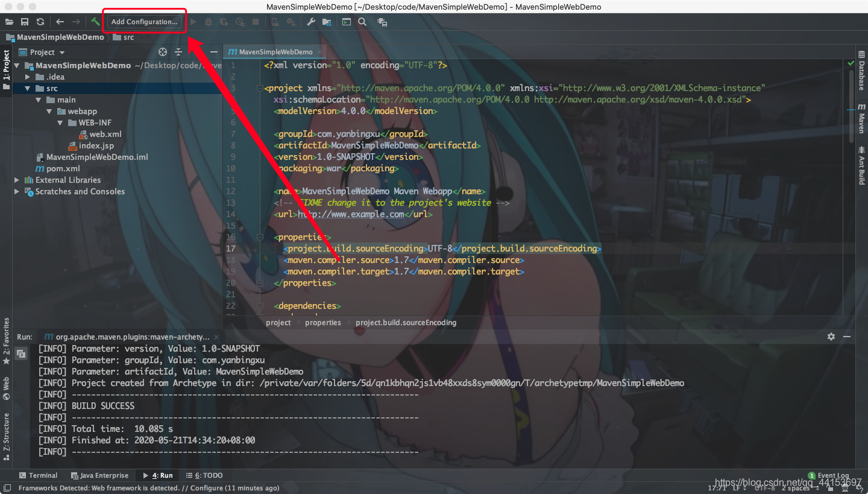Click the green inspection checkmark in the editor
868x494 pixels.
tap(851, 63)
